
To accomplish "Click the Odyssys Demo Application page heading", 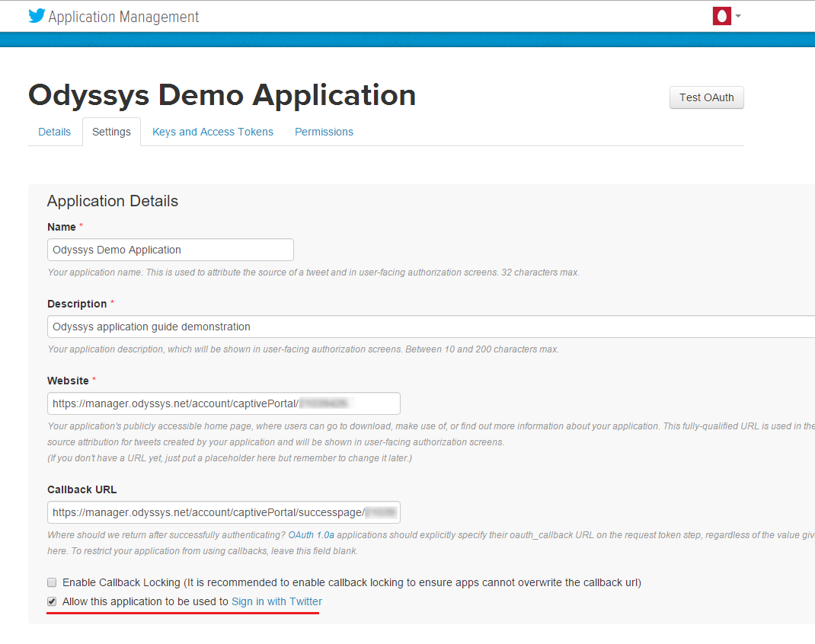I will point(222,95).
